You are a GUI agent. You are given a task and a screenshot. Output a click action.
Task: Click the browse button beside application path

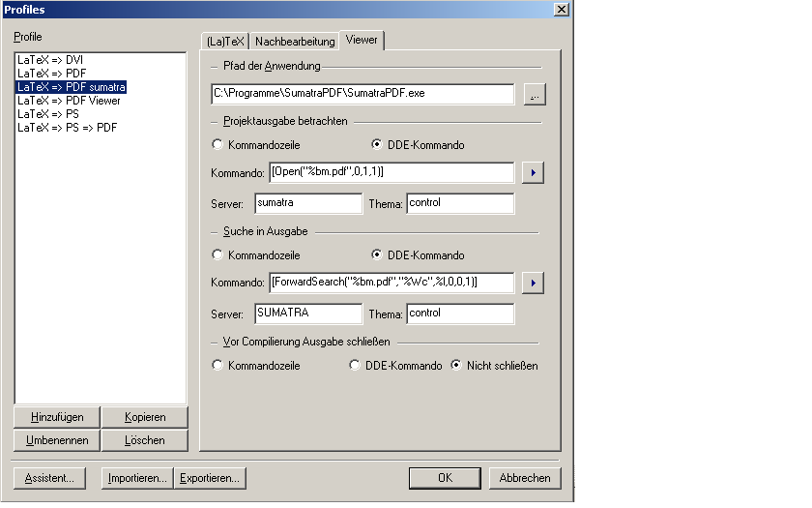point(536,94)
